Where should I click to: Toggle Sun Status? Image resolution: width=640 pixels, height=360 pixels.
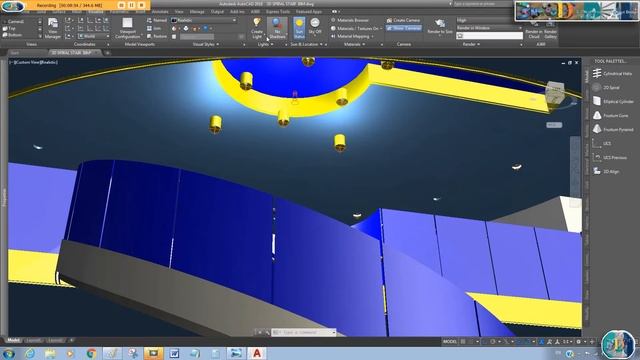tap(299, 28)
